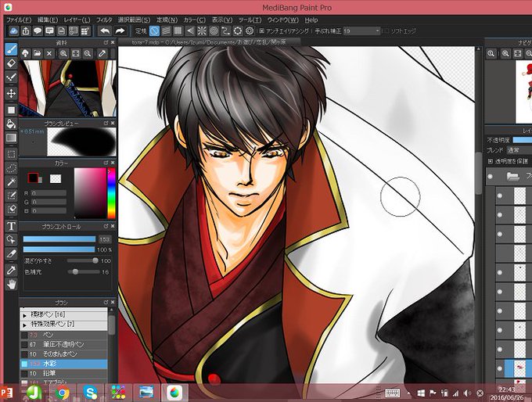Select the foreground black color swatch
This screenshot has height=402, width=532.
[x=33, y=178]
